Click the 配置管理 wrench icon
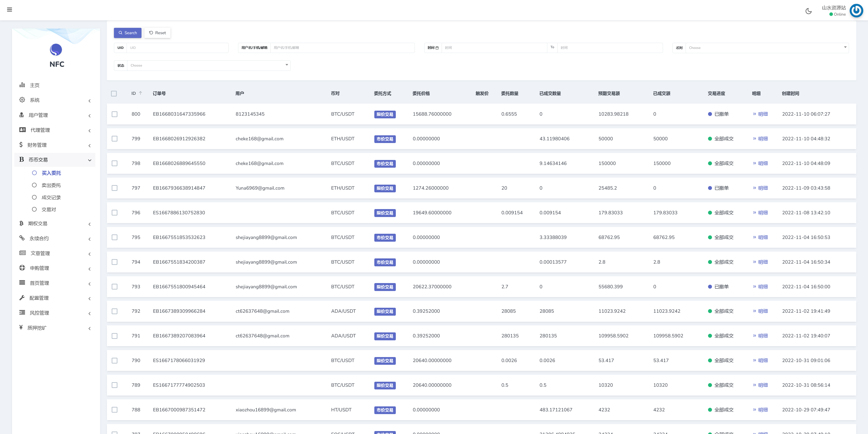 pos(22,298)
